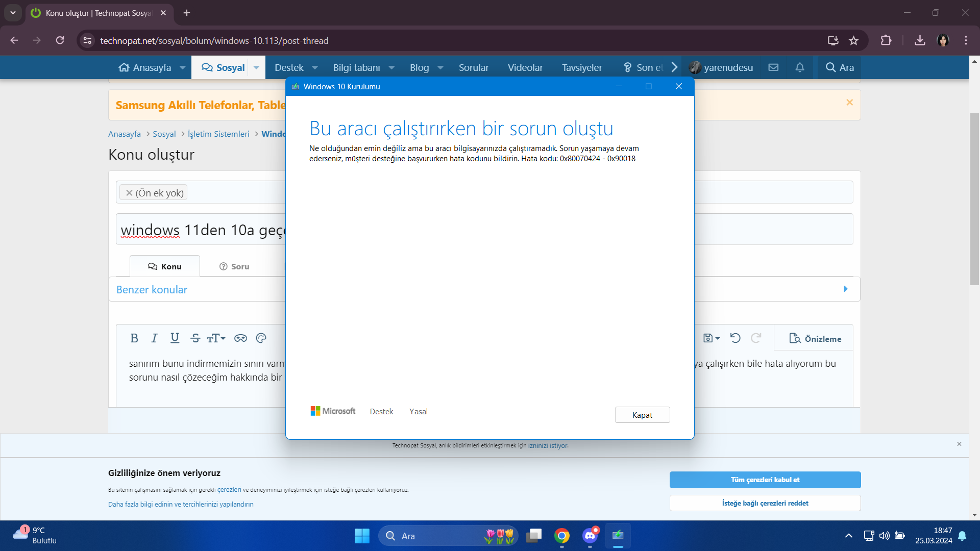This screenshot has height=551, width=980.
Task: Apply strikethrough text formatting
Action: pyautogui.click(x=195, y=338)
